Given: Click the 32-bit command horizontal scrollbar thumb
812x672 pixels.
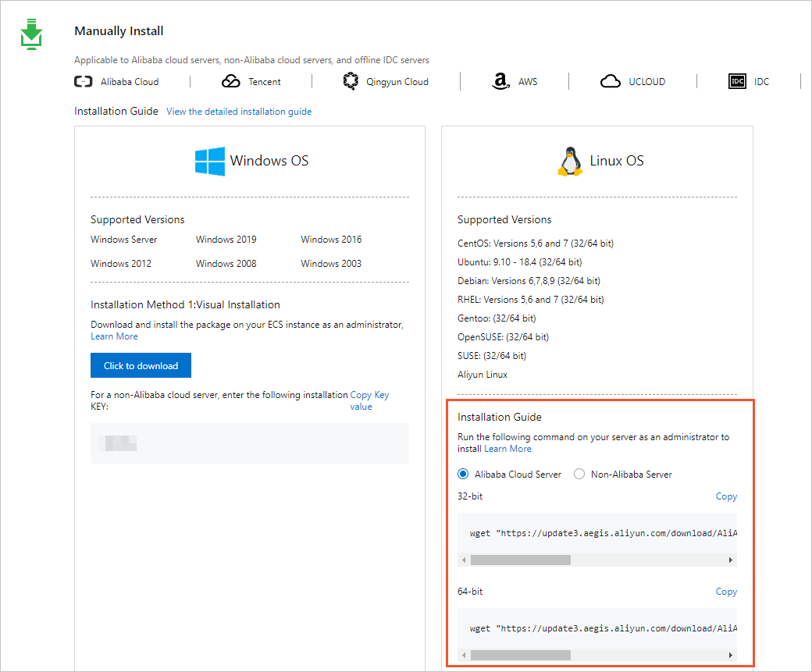Looking at the screenshot, I should 521,560.
